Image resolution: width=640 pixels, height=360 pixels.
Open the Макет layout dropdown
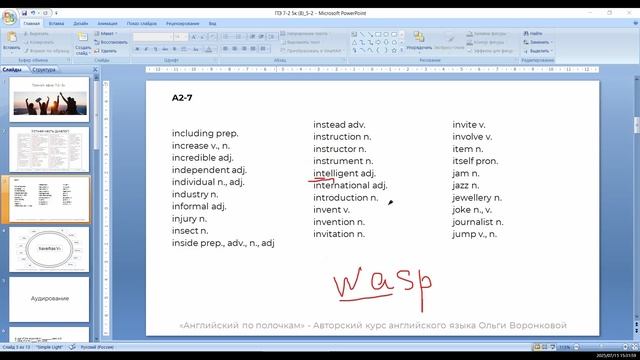coord(106,33)
